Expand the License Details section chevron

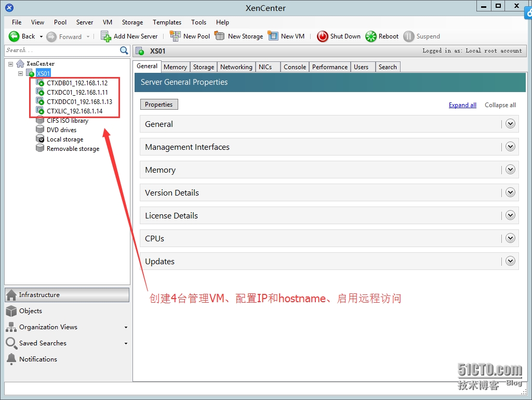(510, 215)
